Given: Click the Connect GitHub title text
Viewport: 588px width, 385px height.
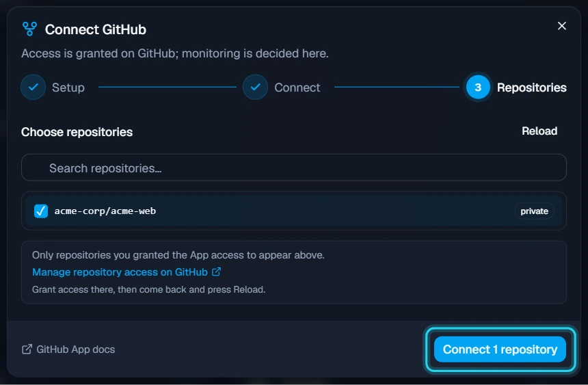Looking at the screenshot, I should click(x=96, y=29).
